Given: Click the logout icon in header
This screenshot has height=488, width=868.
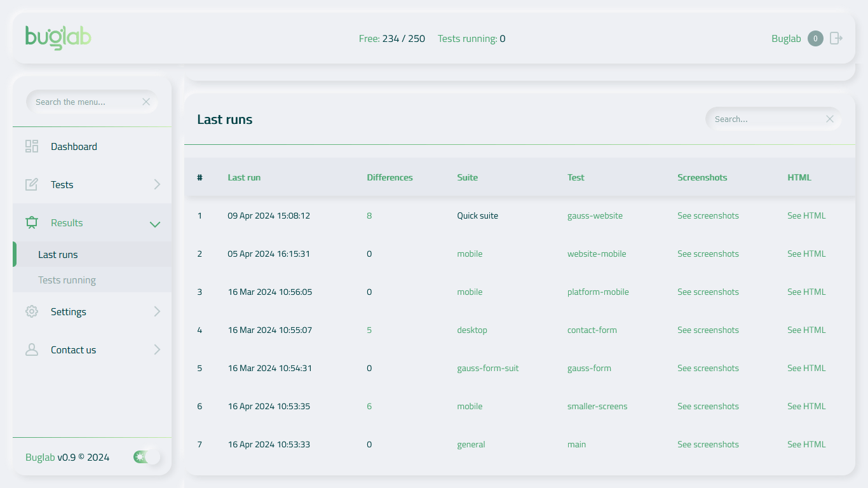Looking at the screenshot, I should (x=836, y=39).
